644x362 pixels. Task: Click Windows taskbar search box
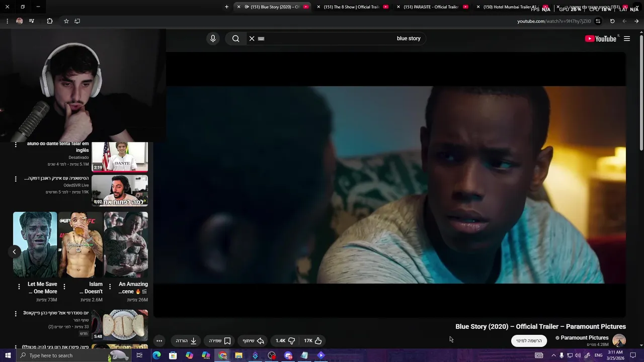73,355
